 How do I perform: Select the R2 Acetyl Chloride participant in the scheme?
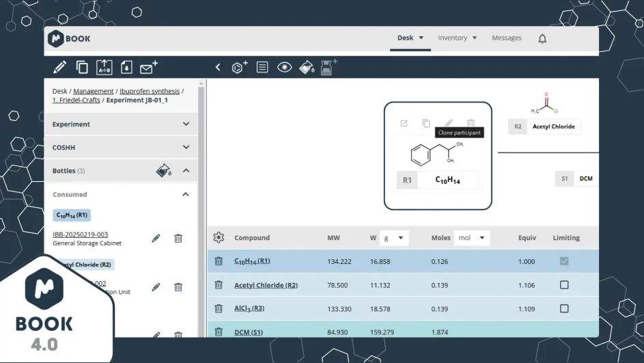pyautogui.click(x=544, y=126)
